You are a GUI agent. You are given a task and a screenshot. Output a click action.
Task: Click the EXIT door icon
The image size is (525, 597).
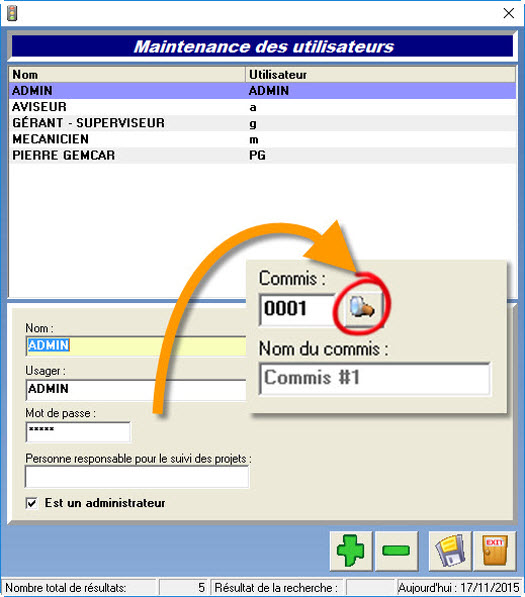[495, 551]
